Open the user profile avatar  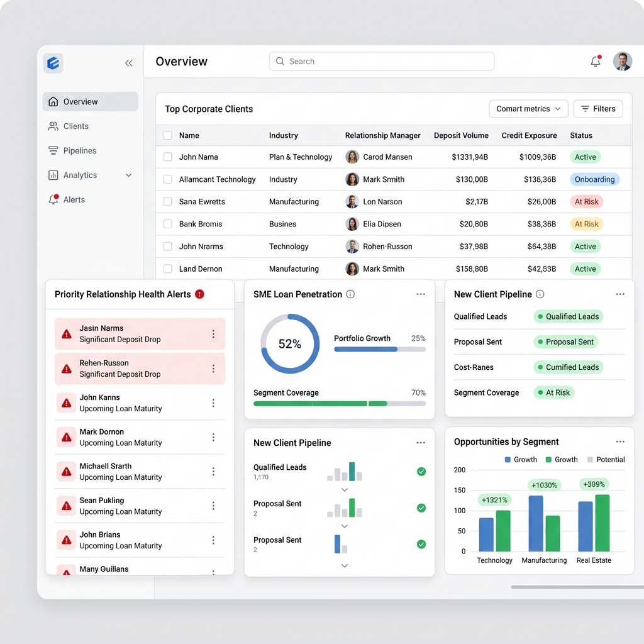(622, 61)
